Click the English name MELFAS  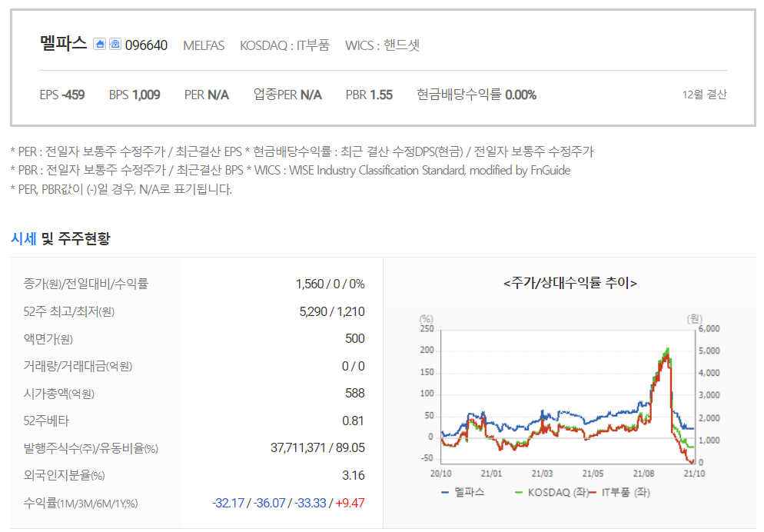pyautogui.click(x=204, y=46)
